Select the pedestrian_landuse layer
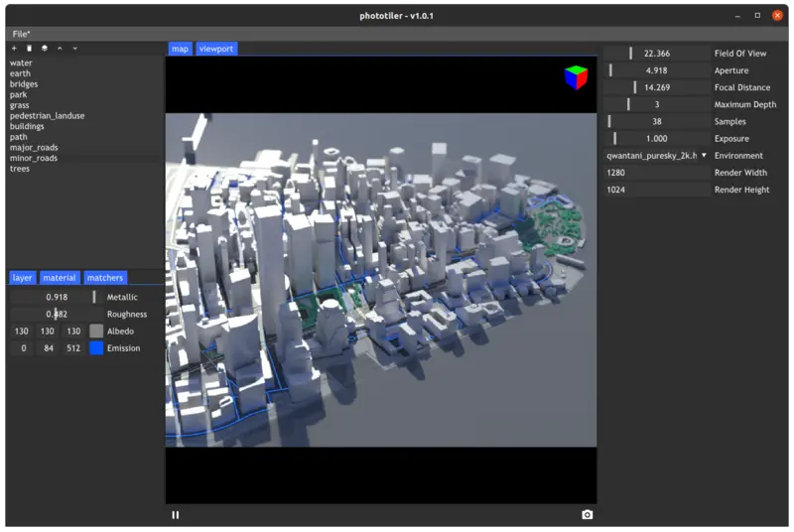794x532 pixels. (x=47, y=116)
